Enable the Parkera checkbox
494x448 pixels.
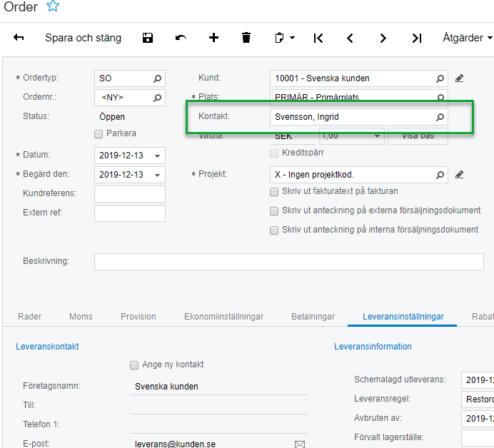pyautogui.click(x=99, y=133)
